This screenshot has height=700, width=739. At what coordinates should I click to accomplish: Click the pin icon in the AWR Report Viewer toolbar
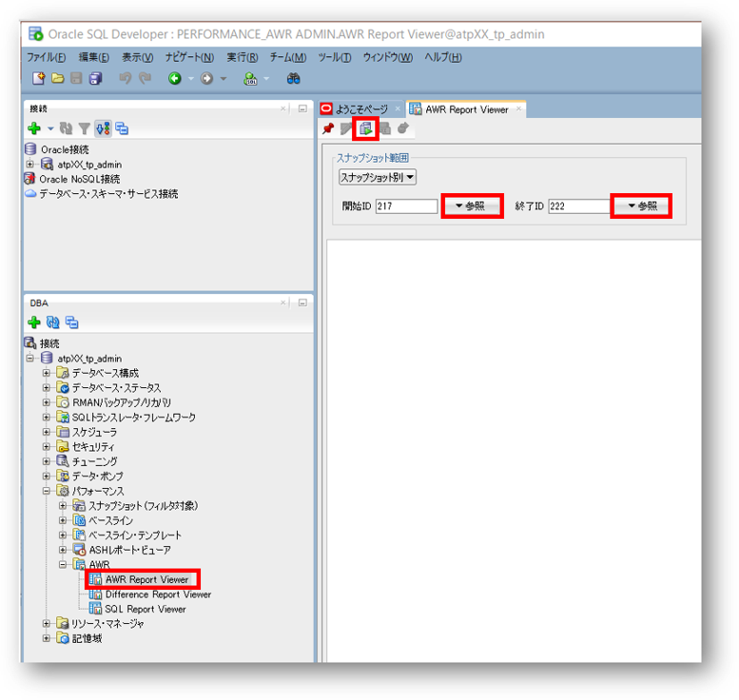(328, 129)
